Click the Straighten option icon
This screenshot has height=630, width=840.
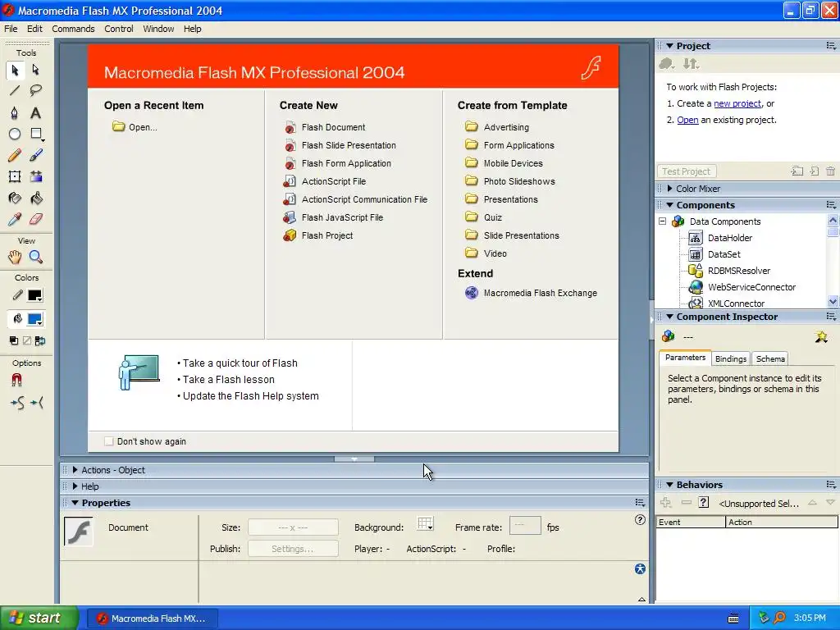(x=37, y=402)
